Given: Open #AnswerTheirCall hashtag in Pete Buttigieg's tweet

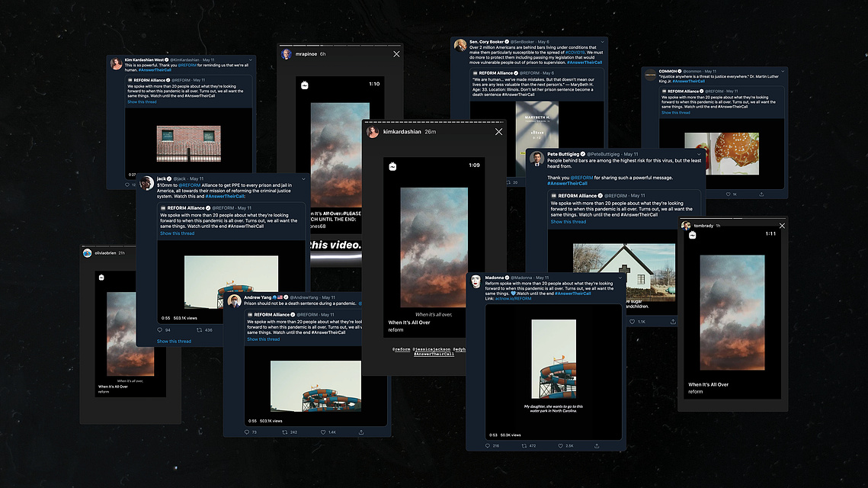Looking at the screenshot, I should (568, 183).
